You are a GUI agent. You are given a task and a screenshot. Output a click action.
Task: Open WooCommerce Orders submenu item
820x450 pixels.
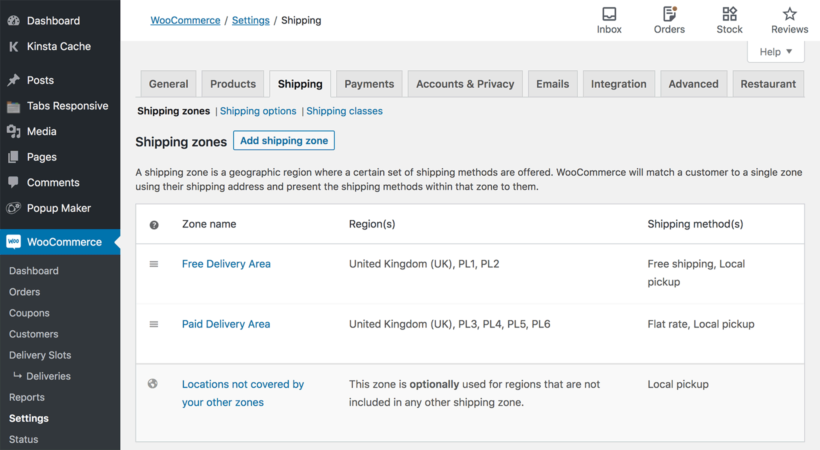pos(24,291)
